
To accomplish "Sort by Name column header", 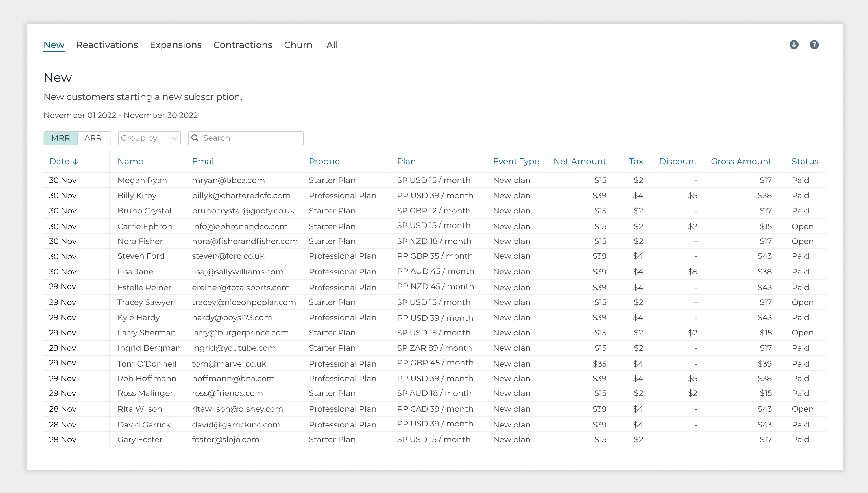I will point(130,162).
